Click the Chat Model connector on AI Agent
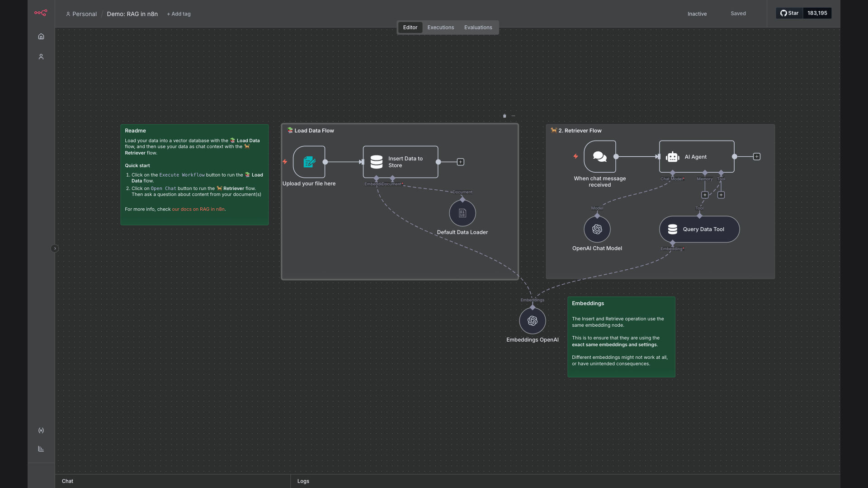The width and height of the screenshot is (868, 488). tap(673, 173)
